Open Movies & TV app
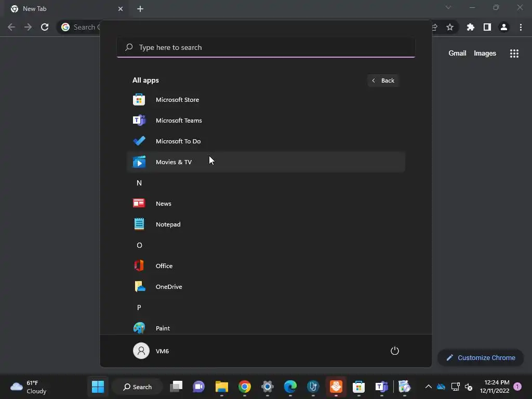The image size is (532, 399). pos(265,162)
